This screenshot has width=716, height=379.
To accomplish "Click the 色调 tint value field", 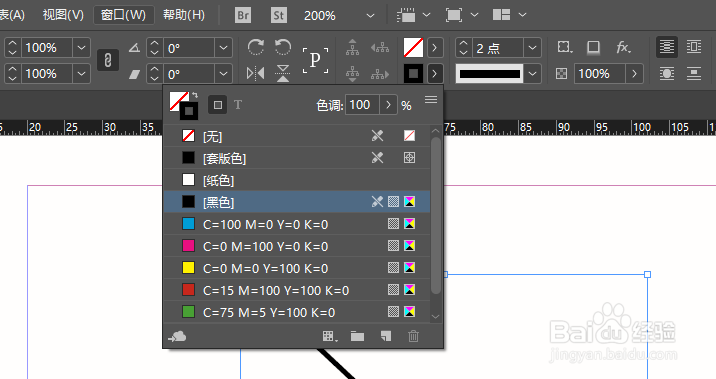I will click(x=362, y=105).
